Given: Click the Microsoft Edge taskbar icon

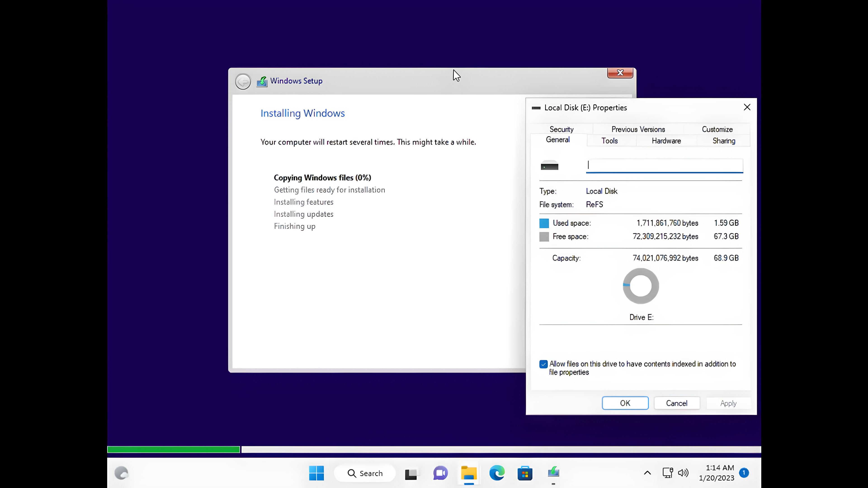Looking at the screenshot, I should click(498, 473).
